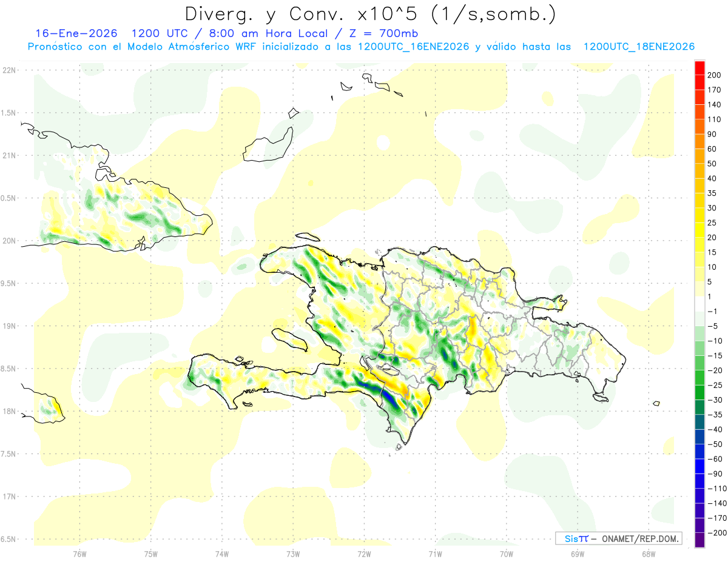Click the green swatch between -20 and -25

[699, 378]
